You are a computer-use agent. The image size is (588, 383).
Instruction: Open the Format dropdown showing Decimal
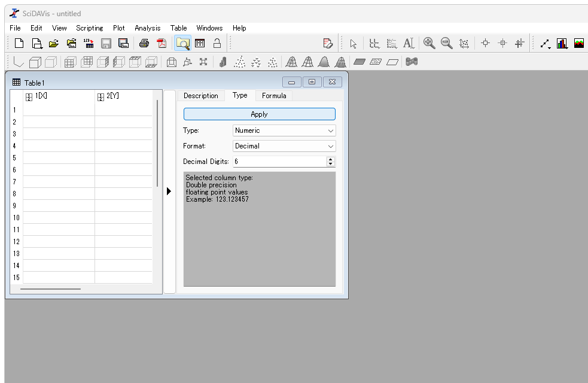coord(284,146)
